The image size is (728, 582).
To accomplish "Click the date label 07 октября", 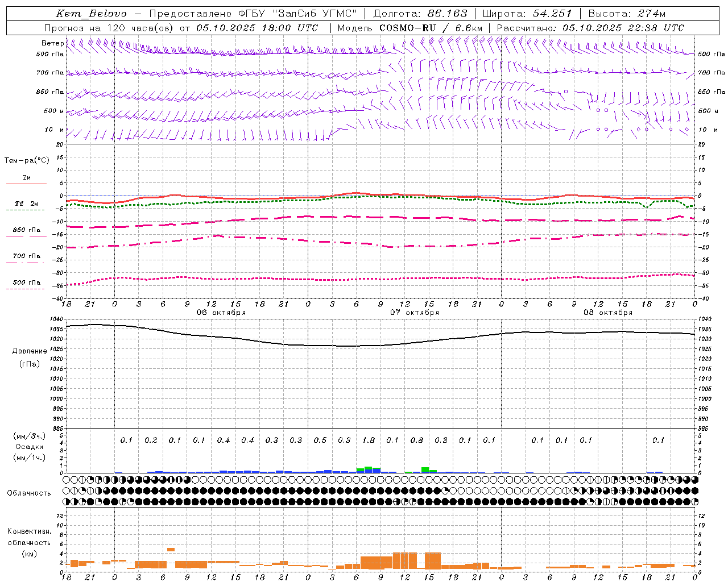I will click(x=415, y=313).
